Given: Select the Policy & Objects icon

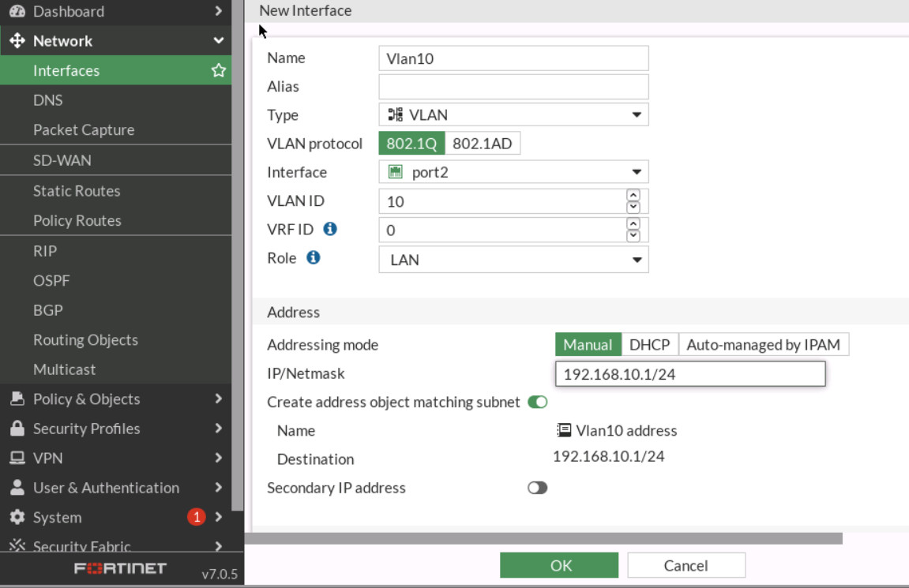Looking at the screenshot, I should (x=17, y=399).
